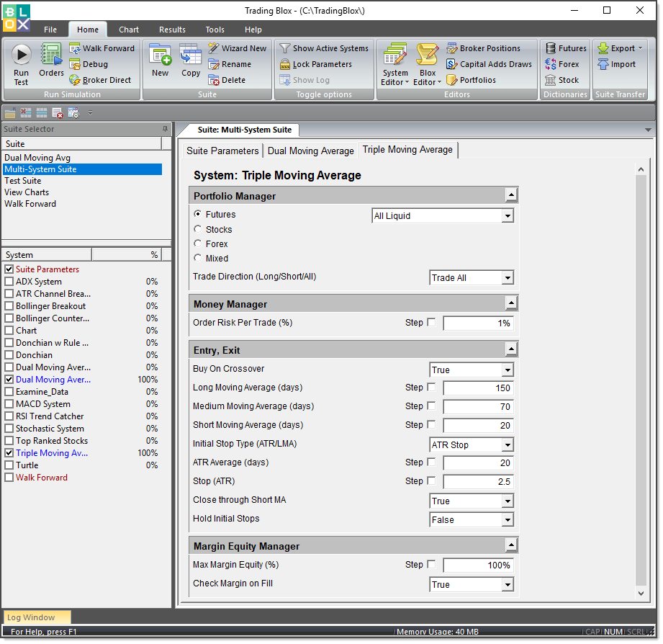Delete the selected suite
This screenshot has width=663, height=644.
pyautogui.click(x=227, y=80)
